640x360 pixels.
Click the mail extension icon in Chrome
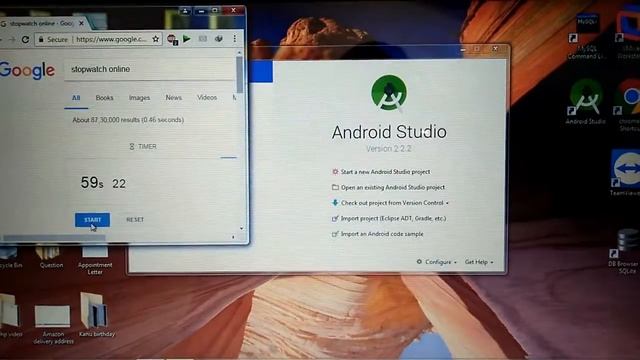[203, 39]
